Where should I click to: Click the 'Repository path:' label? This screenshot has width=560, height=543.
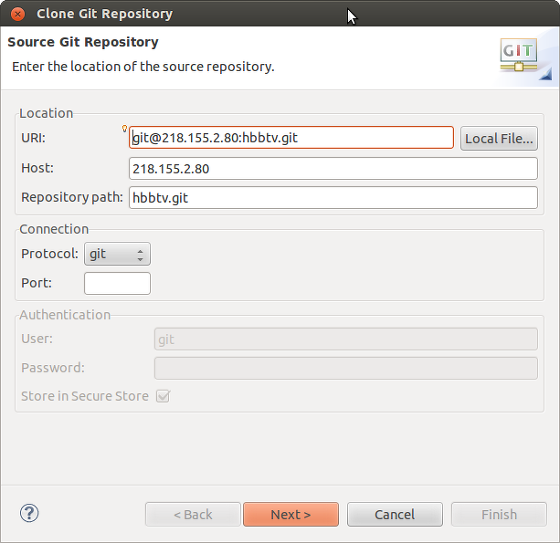pos(72,197)
